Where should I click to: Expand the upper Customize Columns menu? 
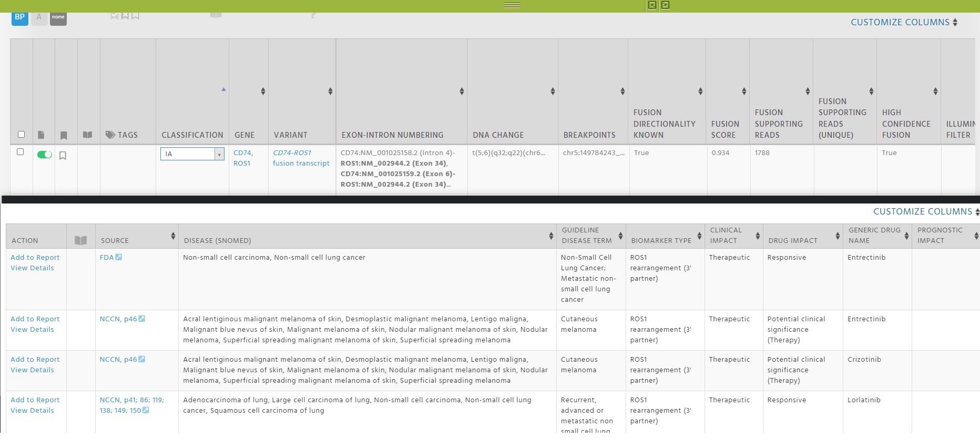click(904, 22)
